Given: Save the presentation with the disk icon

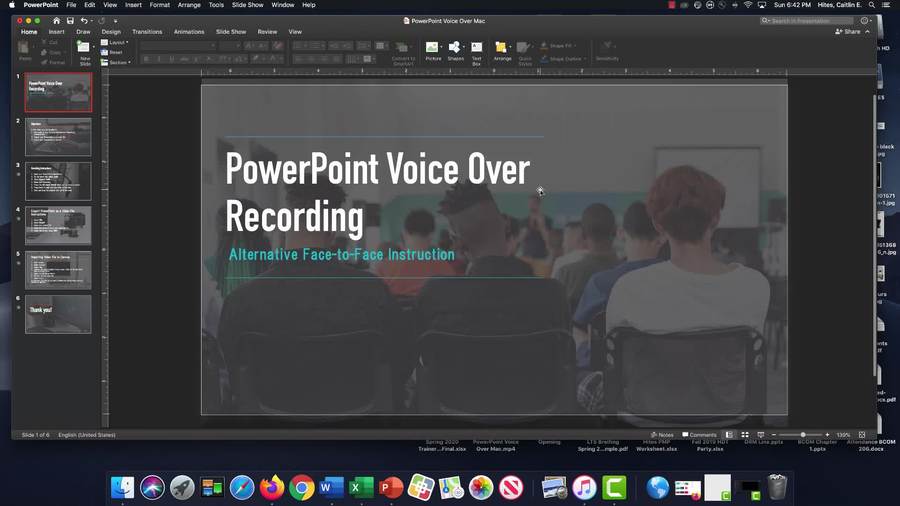Looking at the screenshot, I should [70, 21].
